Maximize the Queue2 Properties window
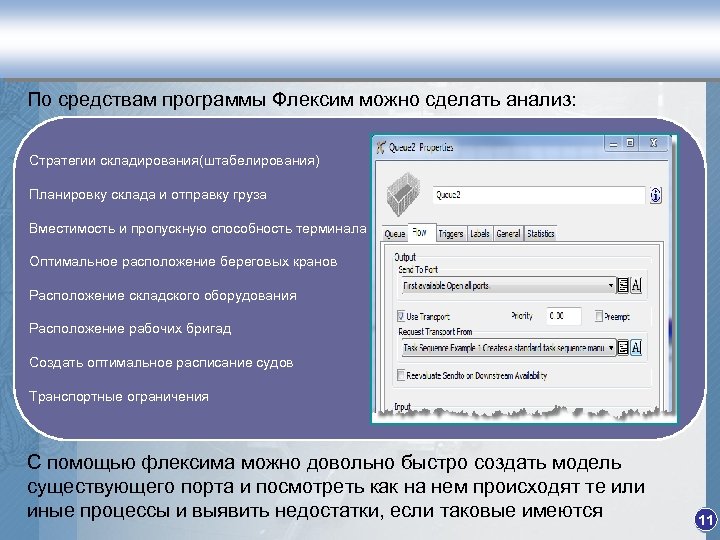 (x=630, y=144)
